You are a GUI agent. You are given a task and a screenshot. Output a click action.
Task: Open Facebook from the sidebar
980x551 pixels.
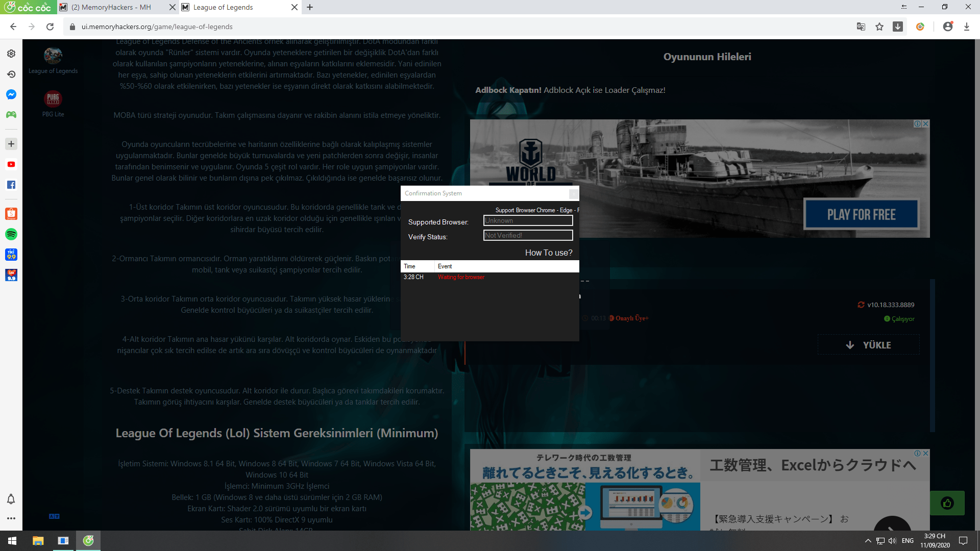11,185
